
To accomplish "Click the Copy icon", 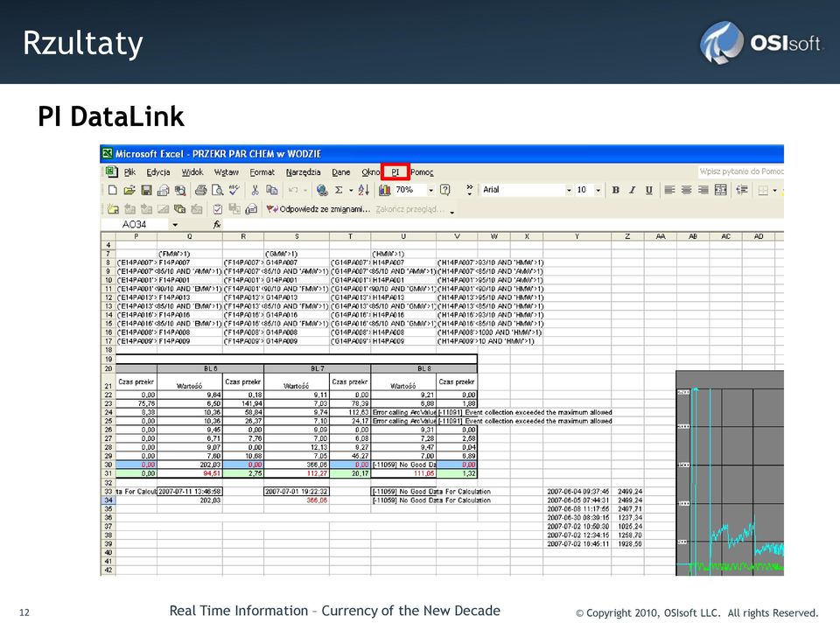I will [271, 190].
